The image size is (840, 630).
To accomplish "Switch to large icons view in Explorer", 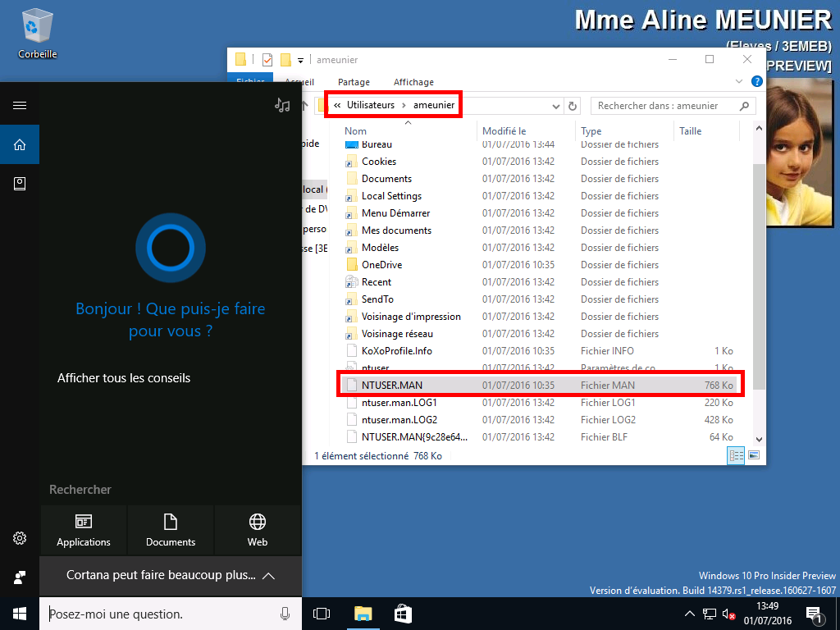I will 754,455.
